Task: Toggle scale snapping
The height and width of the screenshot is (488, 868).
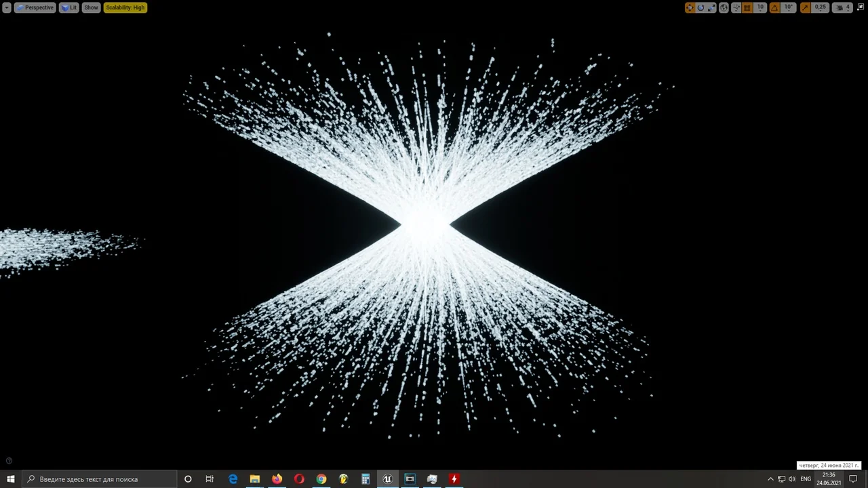Action: [805, 7]
